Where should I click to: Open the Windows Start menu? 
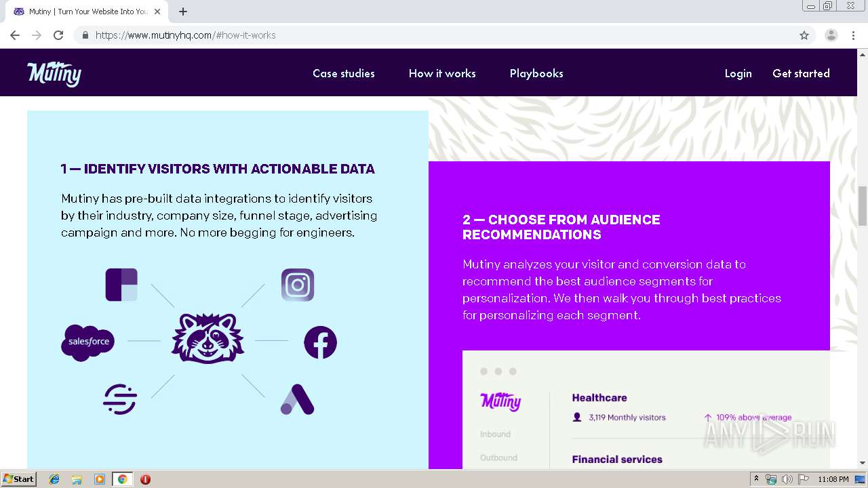pyautogui.click(x=19, y=479)
